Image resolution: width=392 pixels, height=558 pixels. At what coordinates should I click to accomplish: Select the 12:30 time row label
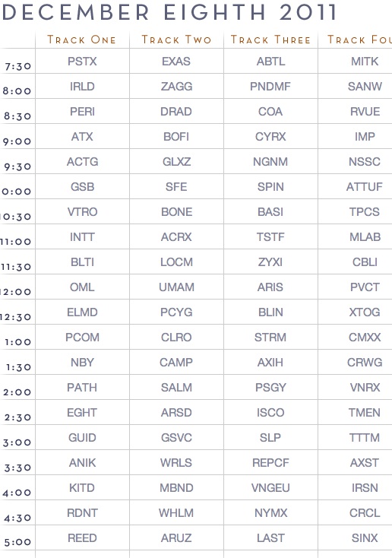pos(16,317)
